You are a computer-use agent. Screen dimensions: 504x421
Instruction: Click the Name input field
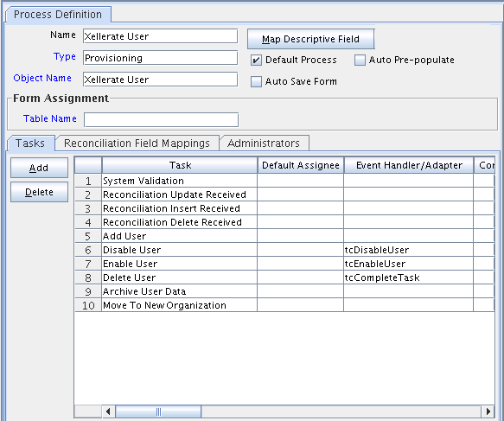point(160,36)
